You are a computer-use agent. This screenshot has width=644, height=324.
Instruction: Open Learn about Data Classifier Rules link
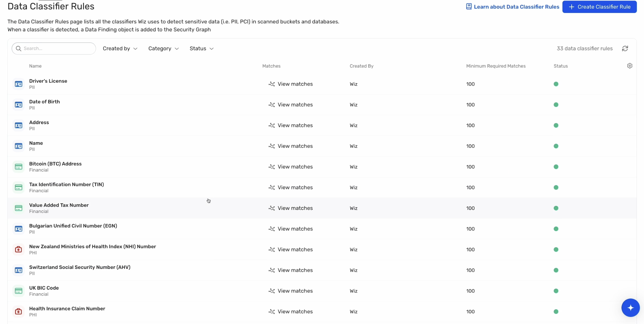click(513, 7)
